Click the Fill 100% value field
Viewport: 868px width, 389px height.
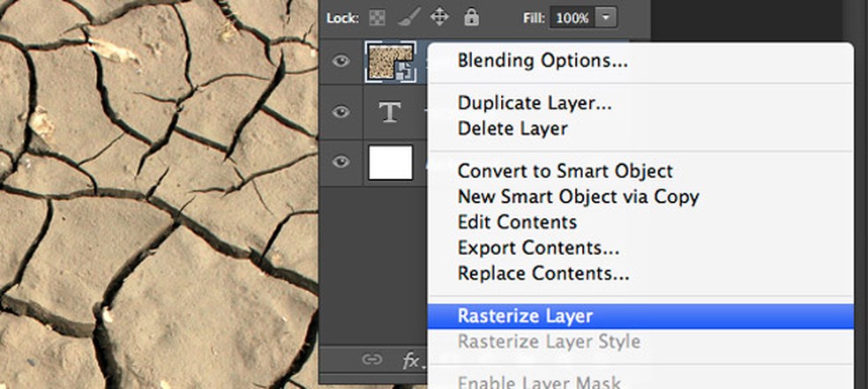pos(572,17)
